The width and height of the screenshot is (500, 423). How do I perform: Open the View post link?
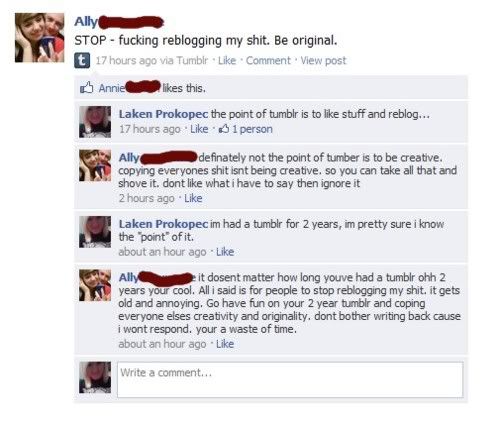[323, 61]
